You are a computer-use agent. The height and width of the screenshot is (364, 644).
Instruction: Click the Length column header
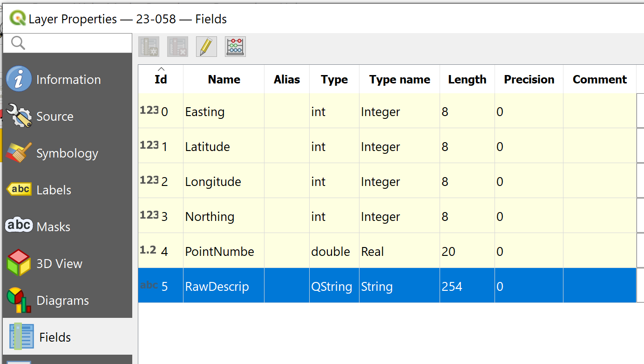pos(467,79)
